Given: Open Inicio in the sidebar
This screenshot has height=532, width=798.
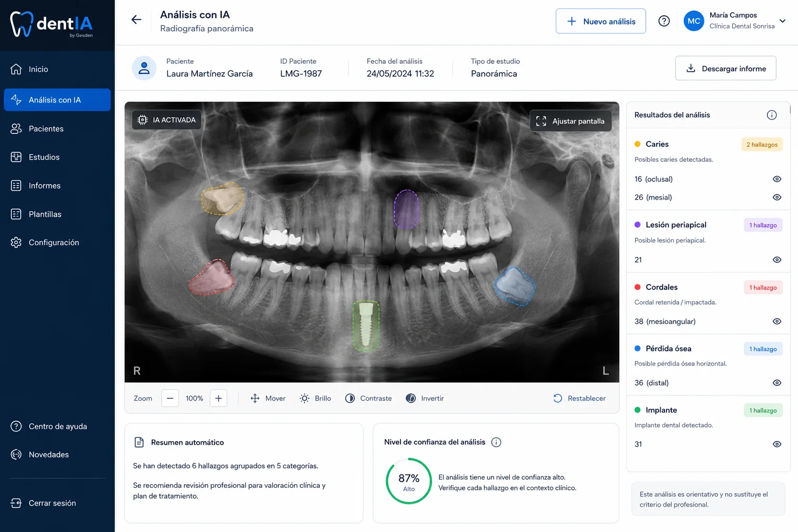Looking at the screenshot, I should [x=57, y=69].
